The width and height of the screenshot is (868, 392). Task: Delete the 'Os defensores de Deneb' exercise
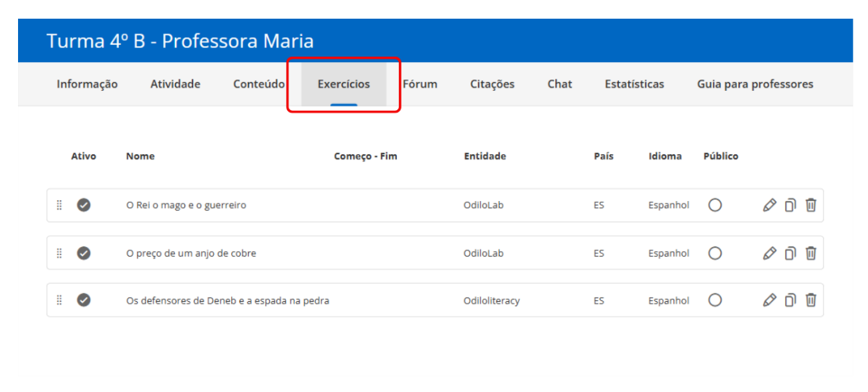point(811,301)
